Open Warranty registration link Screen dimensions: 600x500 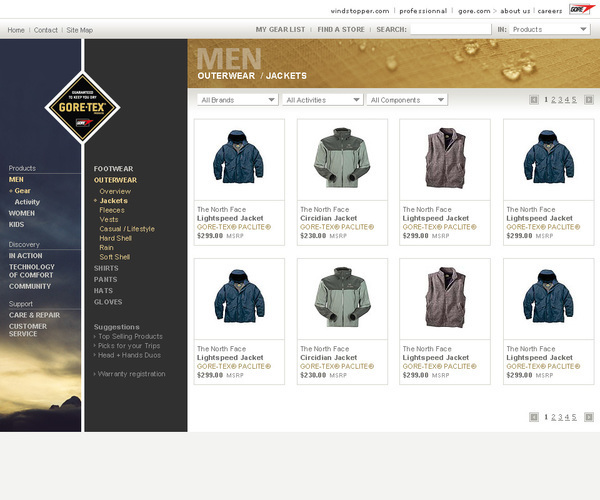click(x=131, y=374)
